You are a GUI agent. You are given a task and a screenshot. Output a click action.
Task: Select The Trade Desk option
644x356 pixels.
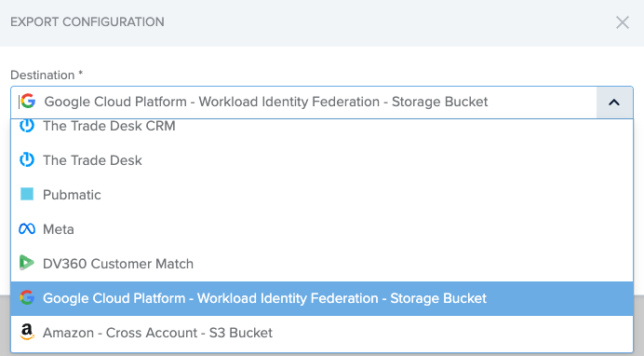[x=322, y=160]
